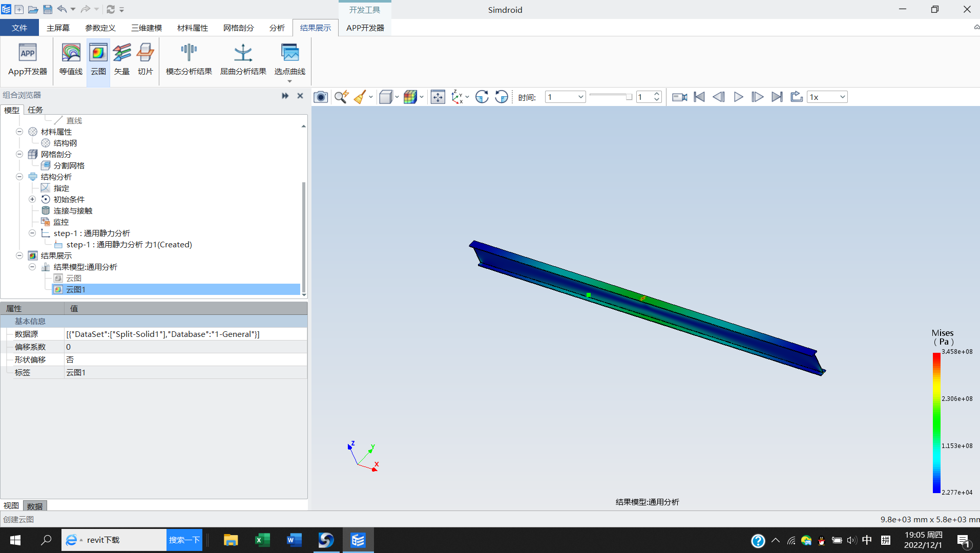Switch to the 视图 bottom tab
Screen dimensions: 980x553
tap(11, 506)
